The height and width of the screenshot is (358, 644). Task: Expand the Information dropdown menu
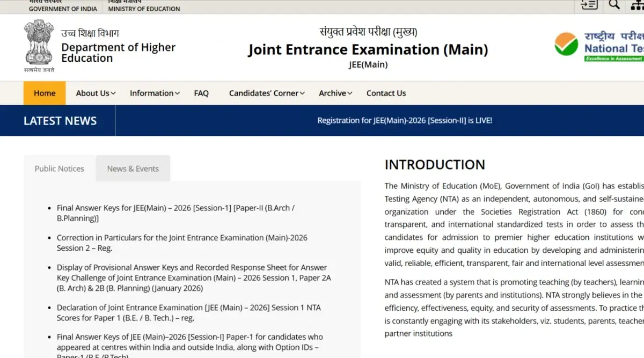point(155,93)
